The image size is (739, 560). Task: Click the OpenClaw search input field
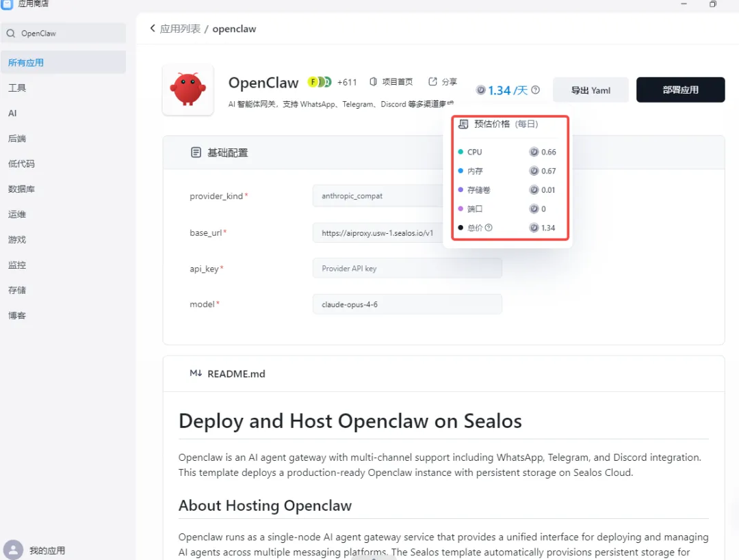(64, 34)
